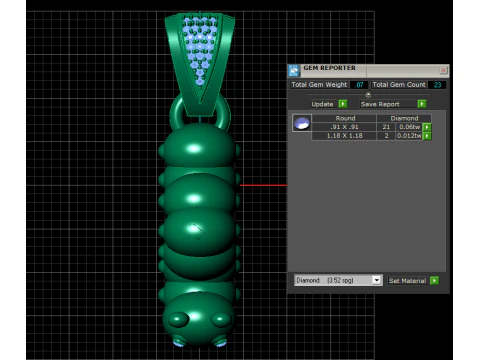Close the Gem Reporter panel
The image size is (480, 360).
443,70
